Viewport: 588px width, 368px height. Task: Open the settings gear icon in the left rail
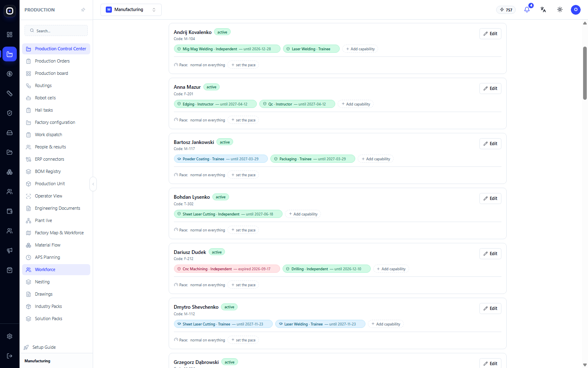[x=10, y=337]
